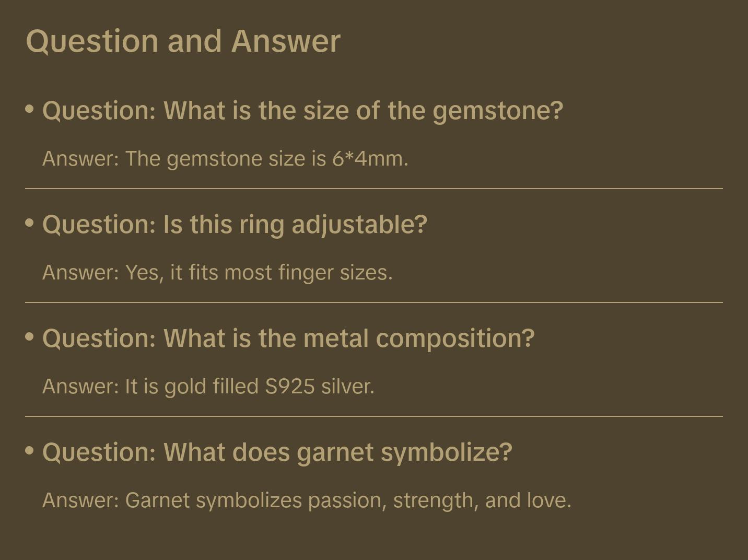
Task: Open the "What does garnet symbolize?" question
Action: pos(277,452)
